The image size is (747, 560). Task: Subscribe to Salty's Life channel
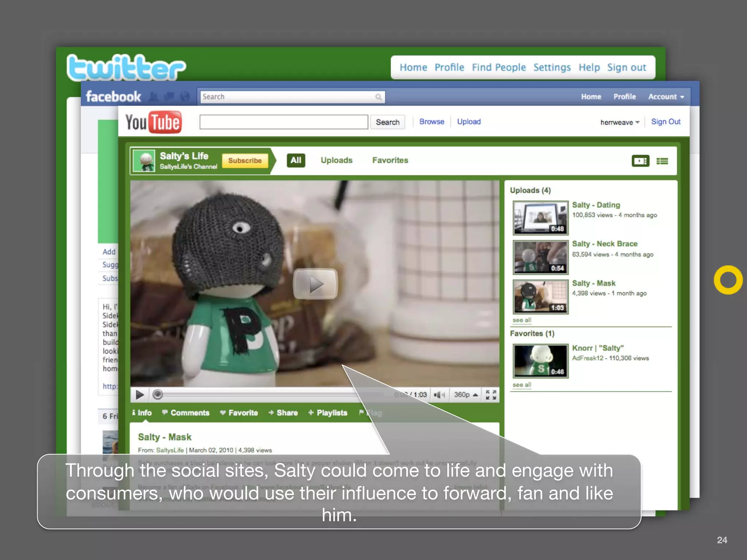coord(245,161)
